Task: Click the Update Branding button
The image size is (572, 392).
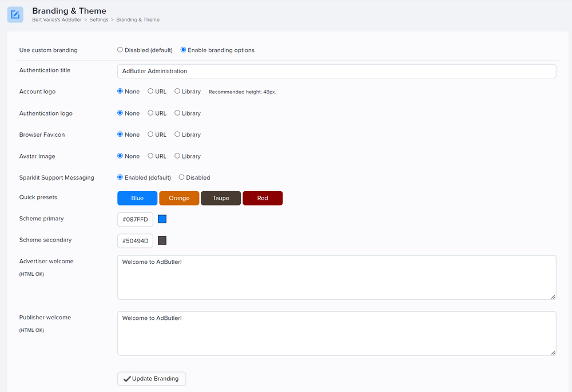Action: (x=152, y=379)
